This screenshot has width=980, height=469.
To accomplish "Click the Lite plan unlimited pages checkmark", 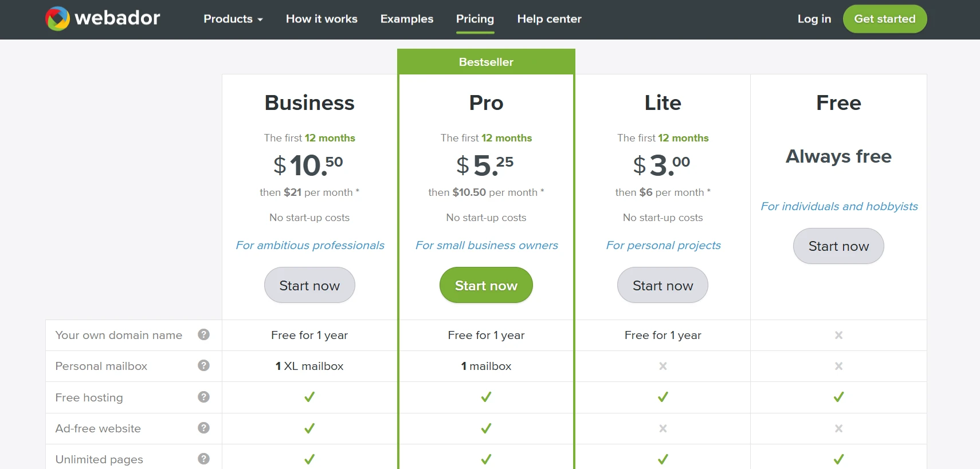I will 662,459.
